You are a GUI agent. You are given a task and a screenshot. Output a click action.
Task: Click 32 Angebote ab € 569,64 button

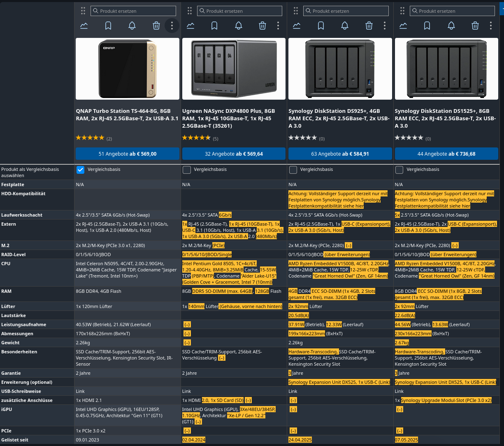pos(234,154)
